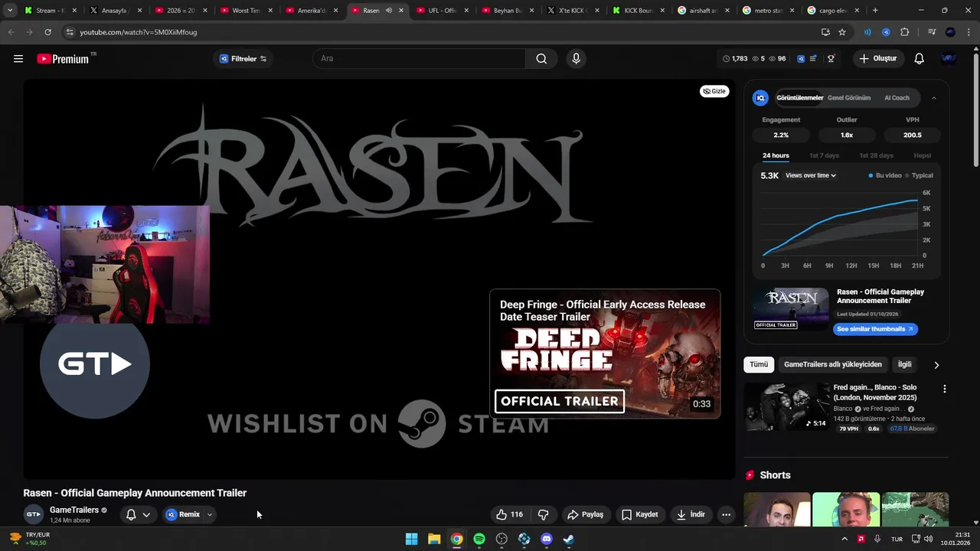Image resolution: width=980 pixels, height=551 pixels.
Task: Open more actions three-dot menu under video
Action: click(x=726, y=514)
